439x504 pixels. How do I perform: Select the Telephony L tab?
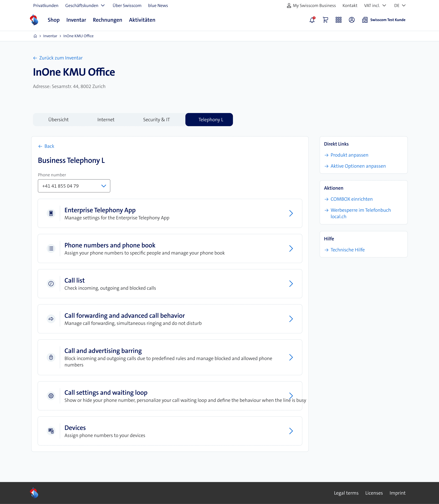tap(209, 120)
